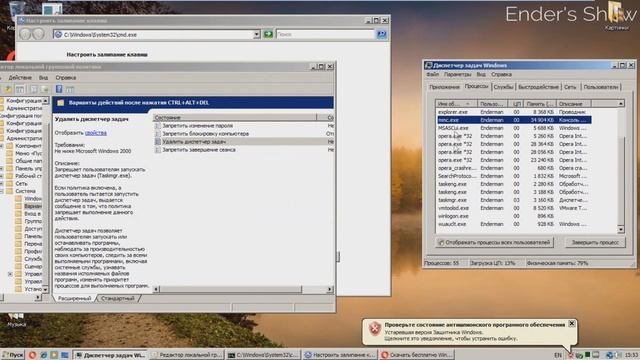Image resolution: width=640 pixels, height=360 pixels.
Task: Open the свойства link
Action: coord(96,133)
